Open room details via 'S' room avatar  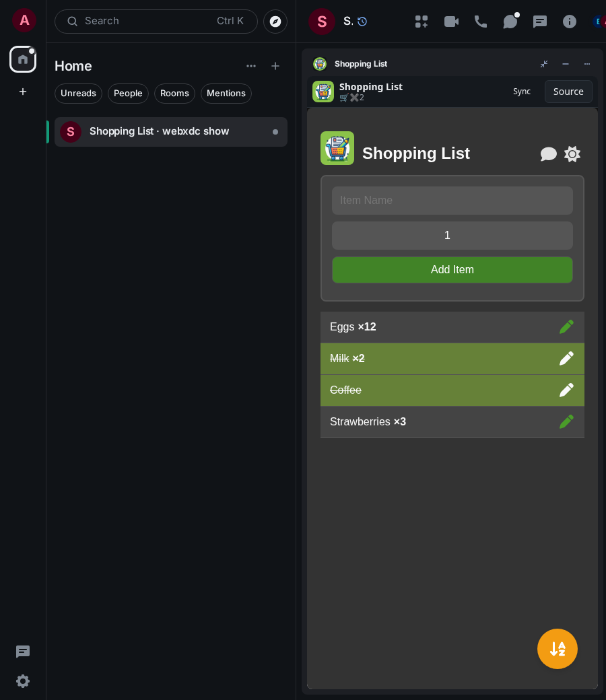pyautogui.click(x=322, y=22)
